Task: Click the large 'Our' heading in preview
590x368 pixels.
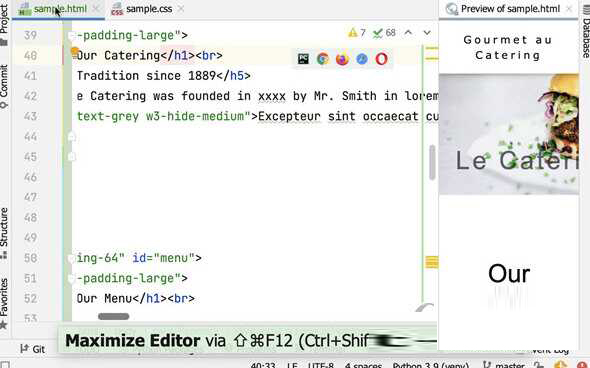Action: coord(509,274)
